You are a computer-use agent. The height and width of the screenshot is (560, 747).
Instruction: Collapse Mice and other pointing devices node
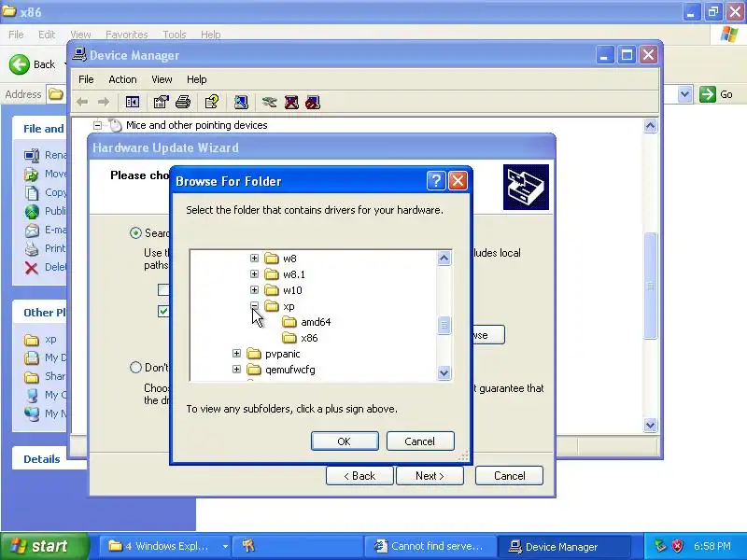[97, 125]
